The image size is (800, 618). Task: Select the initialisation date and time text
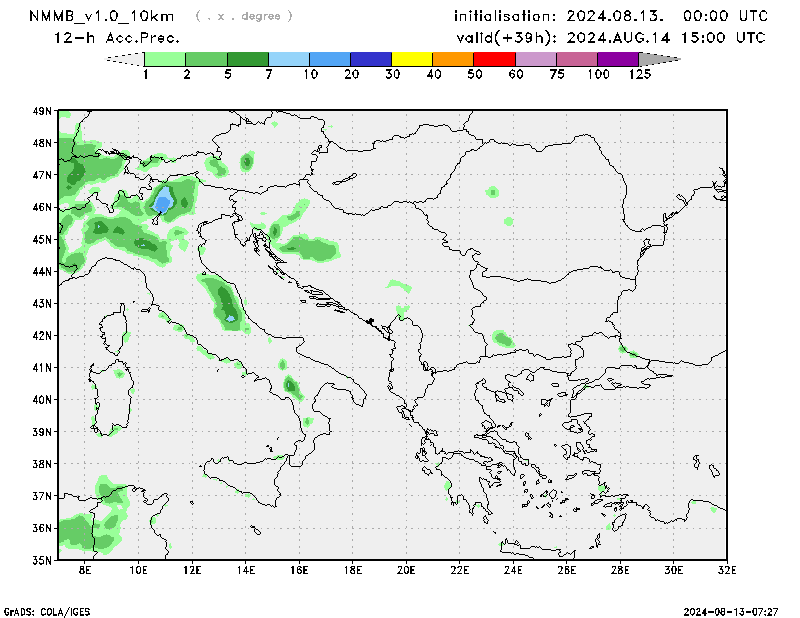tap(611, 16)
